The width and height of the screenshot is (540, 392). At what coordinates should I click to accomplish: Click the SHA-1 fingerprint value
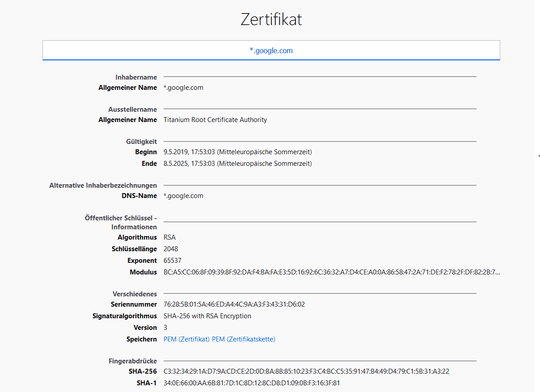(x=252, y=383)
